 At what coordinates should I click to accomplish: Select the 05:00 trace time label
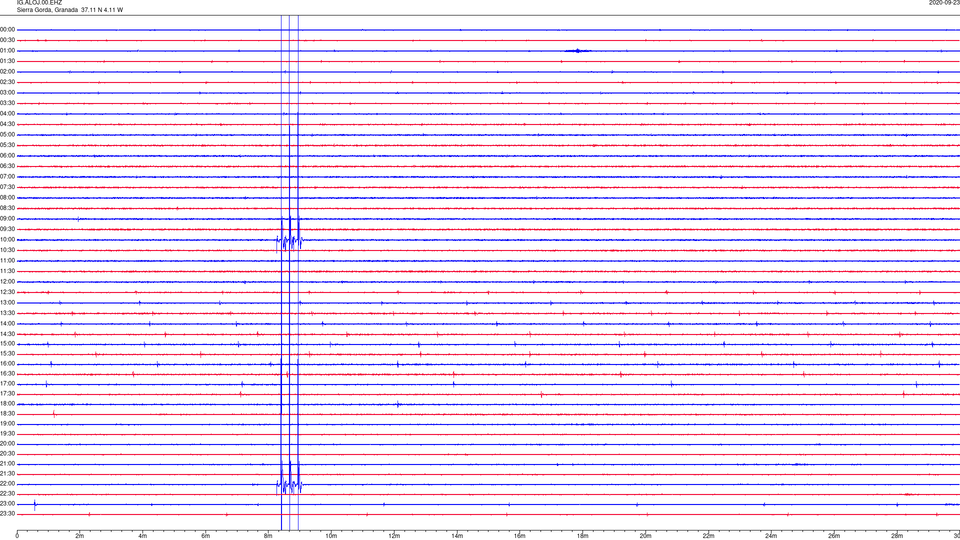point(8,135)
